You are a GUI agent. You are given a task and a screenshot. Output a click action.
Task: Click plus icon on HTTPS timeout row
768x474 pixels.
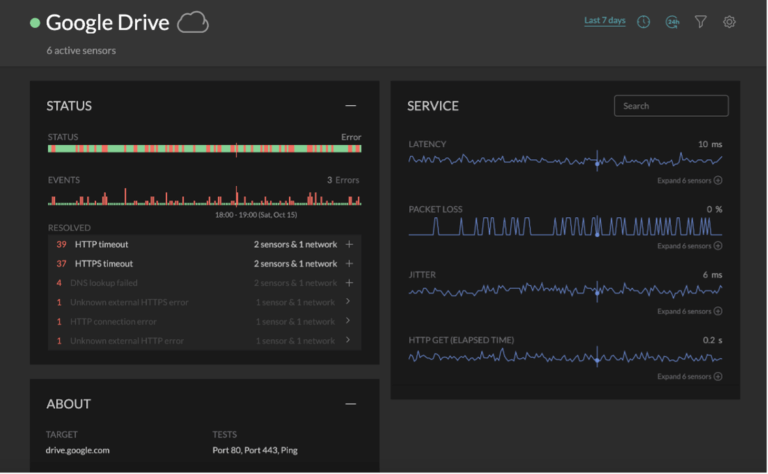tap(349, 264)
